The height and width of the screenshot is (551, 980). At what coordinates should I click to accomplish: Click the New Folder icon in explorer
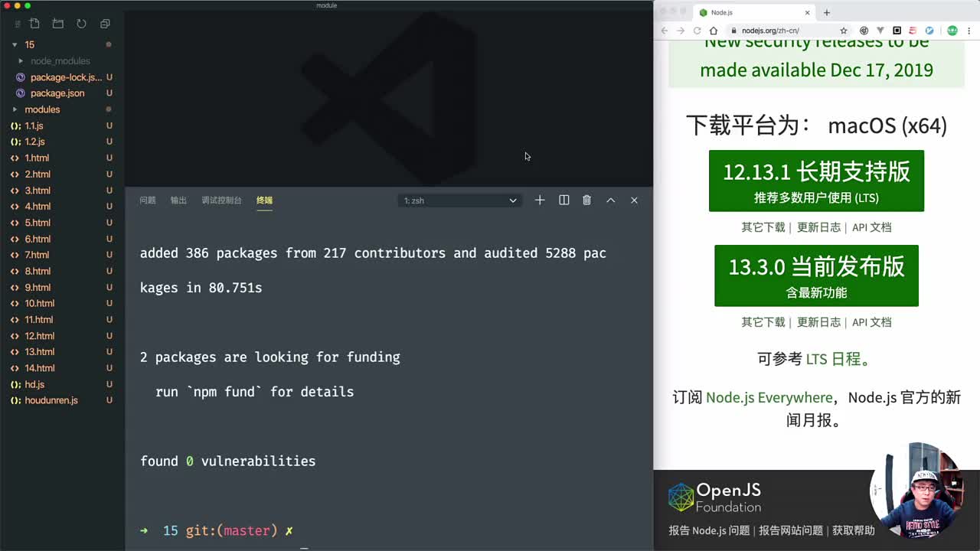(x=57, y=24)
